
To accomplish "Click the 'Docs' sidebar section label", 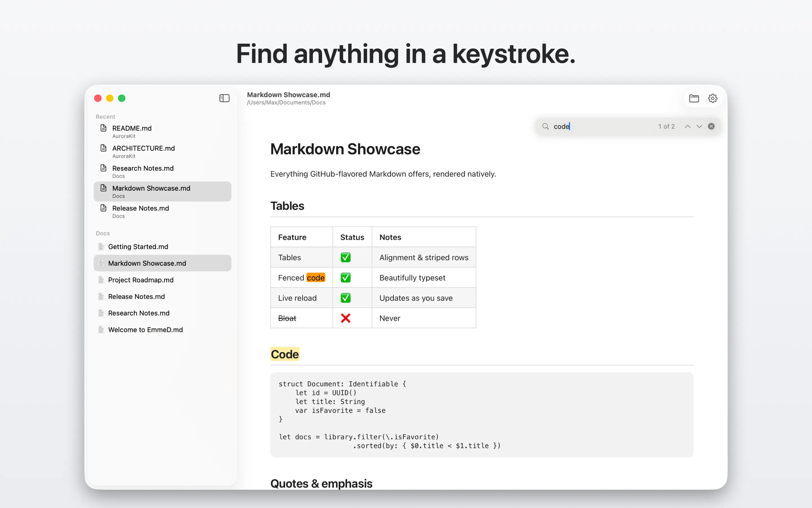I will (x=103, y=233).
